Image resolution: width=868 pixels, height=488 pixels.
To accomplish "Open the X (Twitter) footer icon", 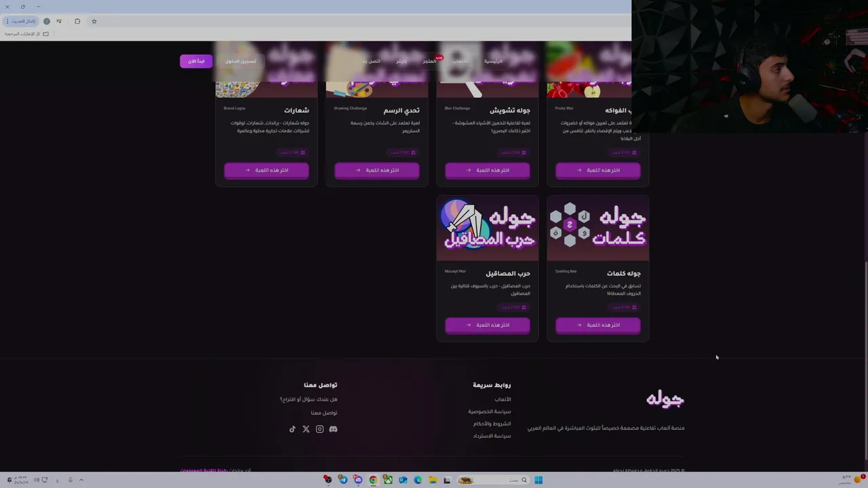I will point(306,429).
